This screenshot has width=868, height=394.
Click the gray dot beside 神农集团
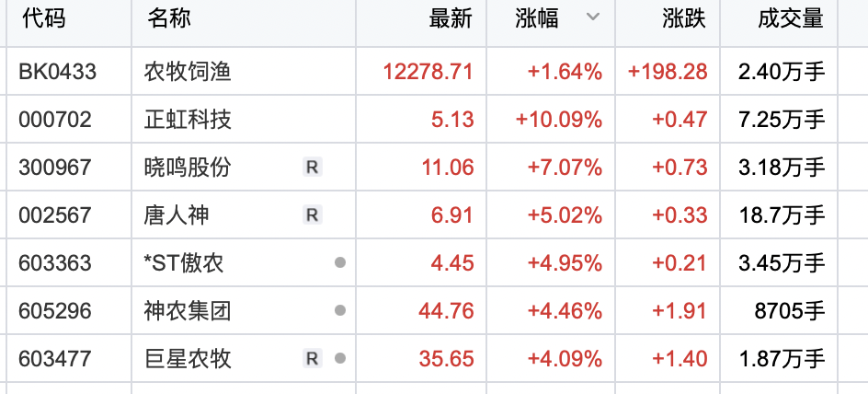tap(340, 311)
